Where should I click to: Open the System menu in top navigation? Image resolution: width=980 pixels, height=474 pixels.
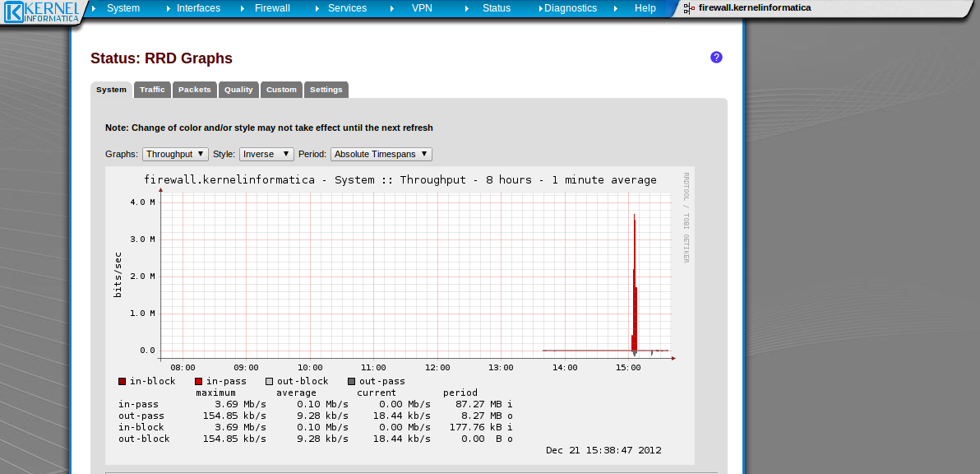point(123,9)
